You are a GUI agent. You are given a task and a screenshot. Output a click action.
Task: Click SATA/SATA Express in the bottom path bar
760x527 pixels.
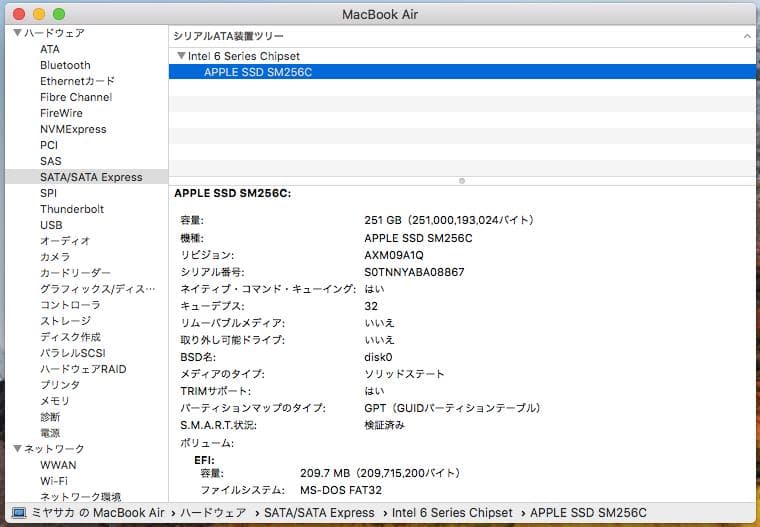(319, 513)
